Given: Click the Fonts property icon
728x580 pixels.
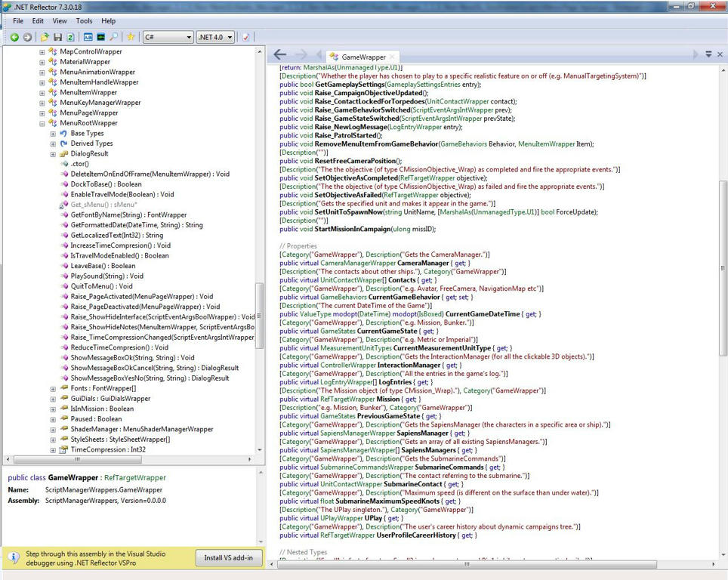Looking at the screenshot, I should [x=63, y=388].
